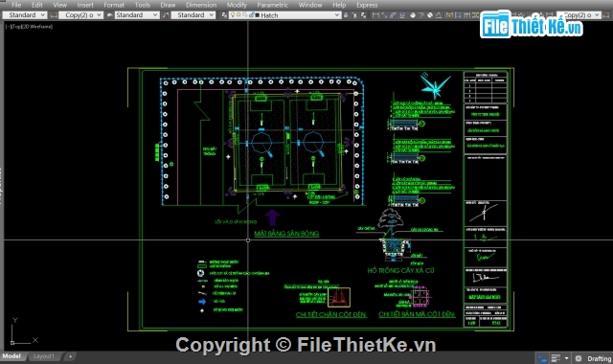Toggle the Hatch layer freeze sun icon

coord(238,15)
